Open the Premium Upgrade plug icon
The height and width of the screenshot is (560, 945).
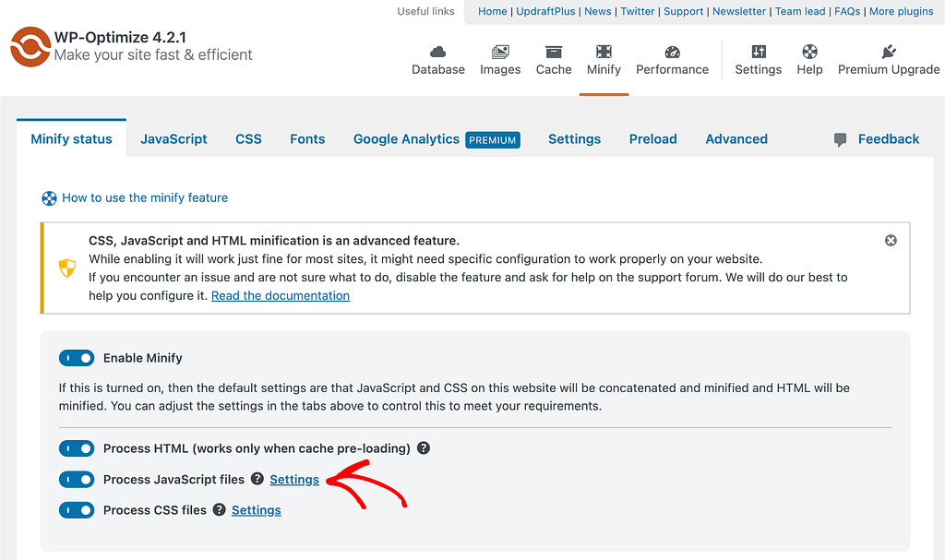(x=889, y=52)
